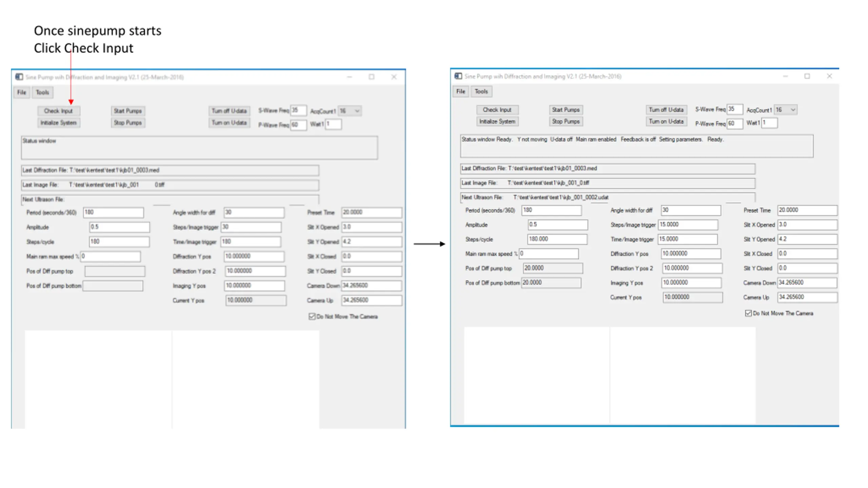868x488 pixels.
Task: Click Start Pumps in right window
Action: 566,110
